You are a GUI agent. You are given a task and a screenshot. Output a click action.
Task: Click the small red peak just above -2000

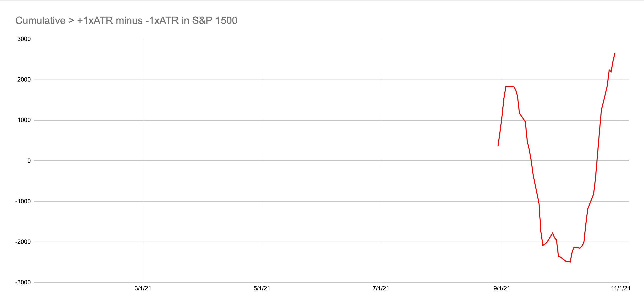(x=552, y=233)
